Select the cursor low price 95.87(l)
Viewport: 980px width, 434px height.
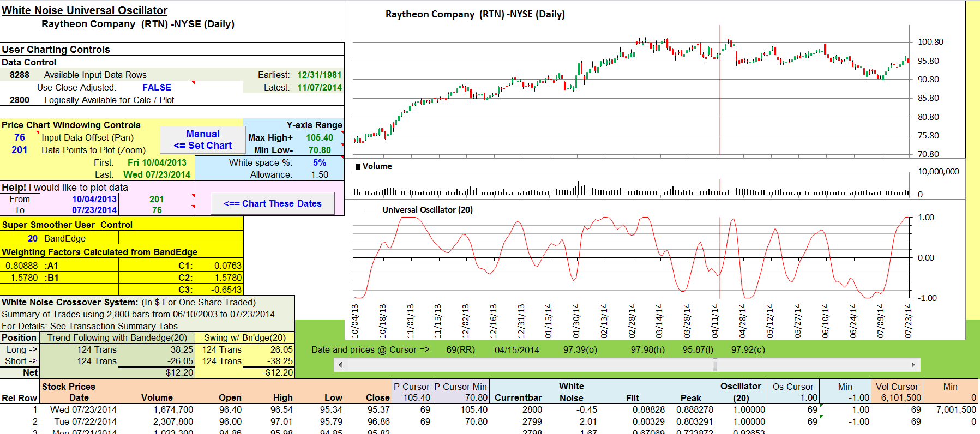[x=698, y=349]
